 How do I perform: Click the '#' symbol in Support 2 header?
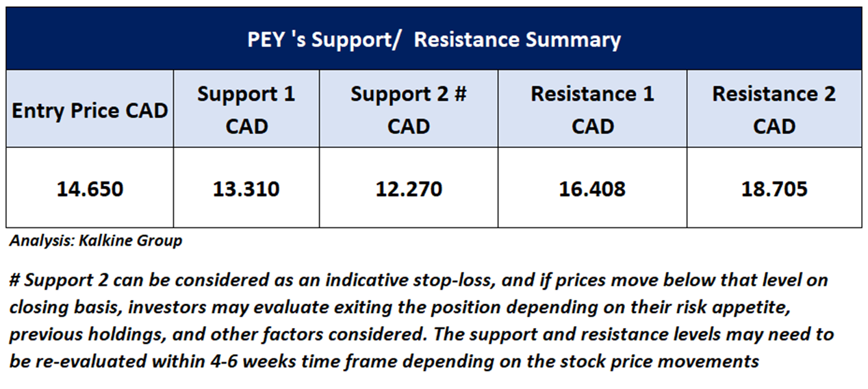[459, 94]
